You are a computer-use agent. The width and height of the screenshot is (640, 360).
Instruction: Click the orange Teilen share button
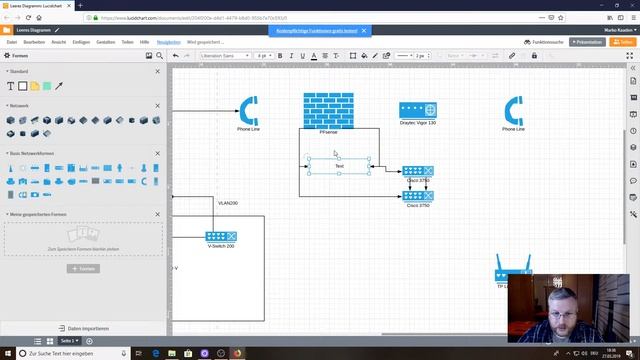pos(623,42)
